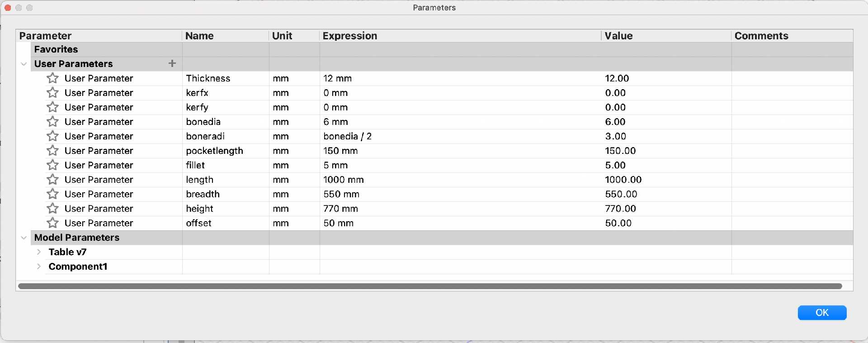Click the pocketlength name cell
The image size is (868, 343).
(x=226, y=151)
